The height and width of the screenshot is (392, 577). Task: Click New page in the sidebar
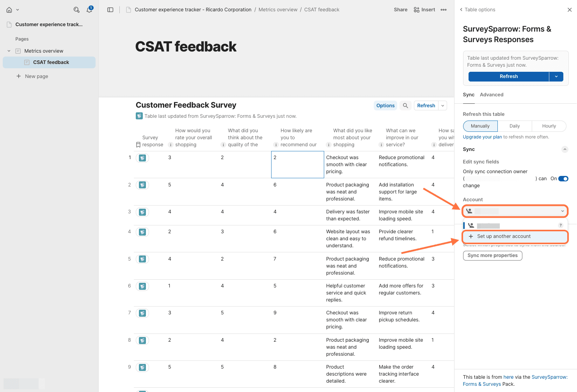point(36,76)
